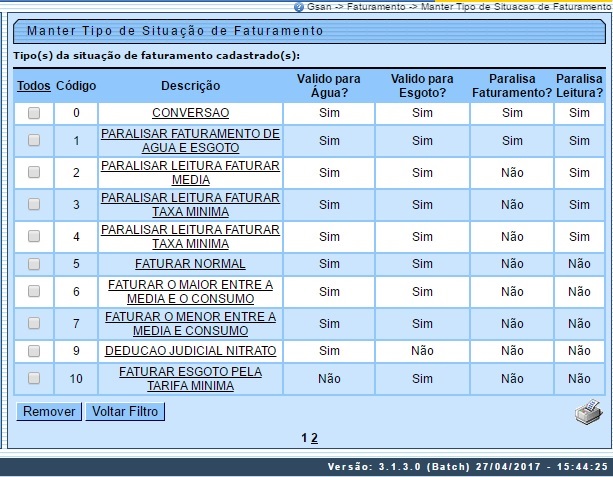Image resolution: width=613 pixels, height=477 pixels.
Task: Click current page number 1
Action: [304, 438]
